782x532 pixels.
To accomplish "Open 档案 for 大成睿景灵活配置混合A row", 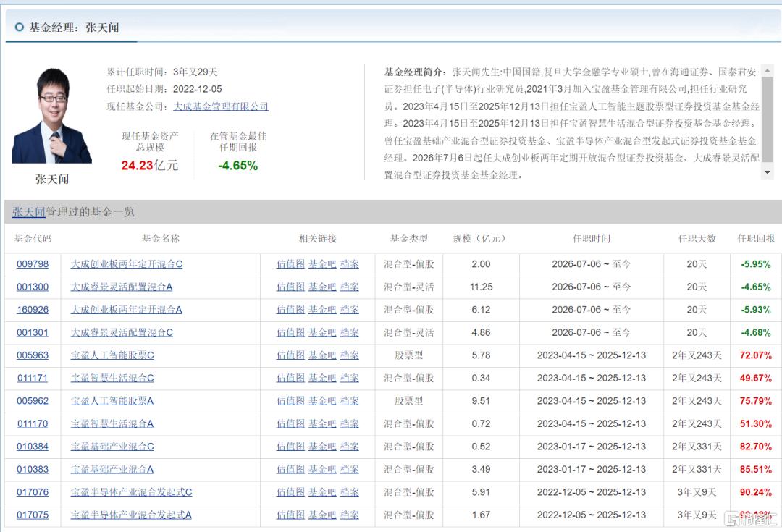I will [350, 287].
